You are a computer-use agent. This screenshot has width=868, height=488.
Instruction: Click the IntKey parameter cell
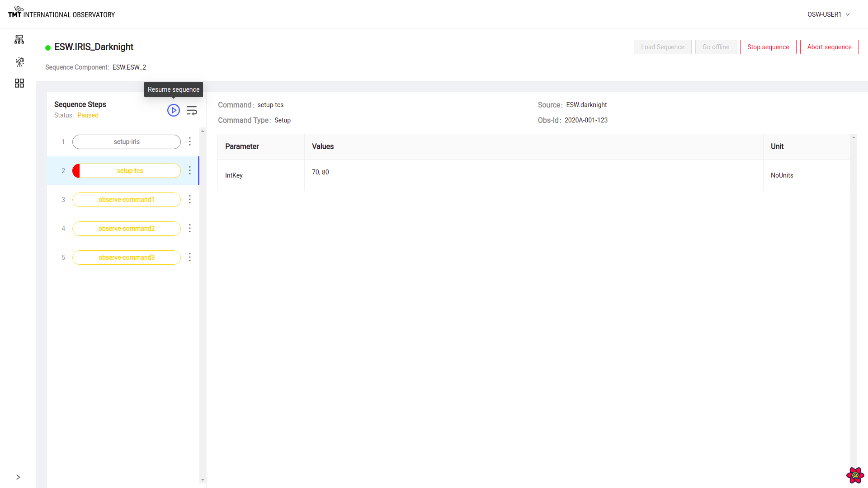pos(261,175)
